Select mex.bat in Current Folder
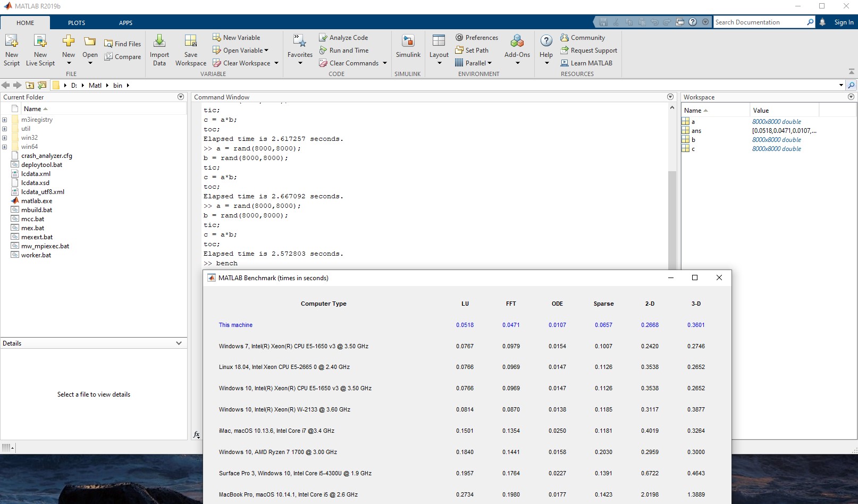The image size is (858, 504). click(x=32, y=228)
